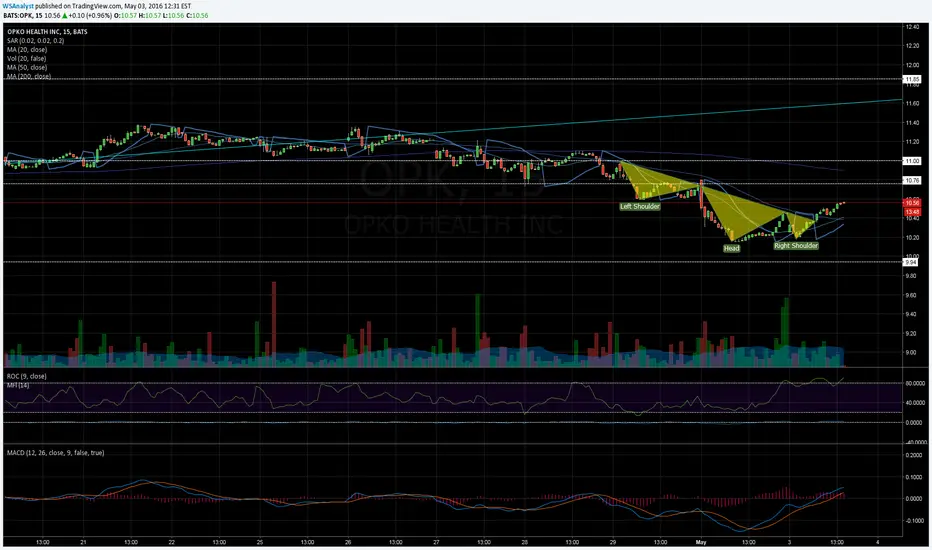Click the 9.94 price line tag
932x550 pixels.
click(911, 262)
